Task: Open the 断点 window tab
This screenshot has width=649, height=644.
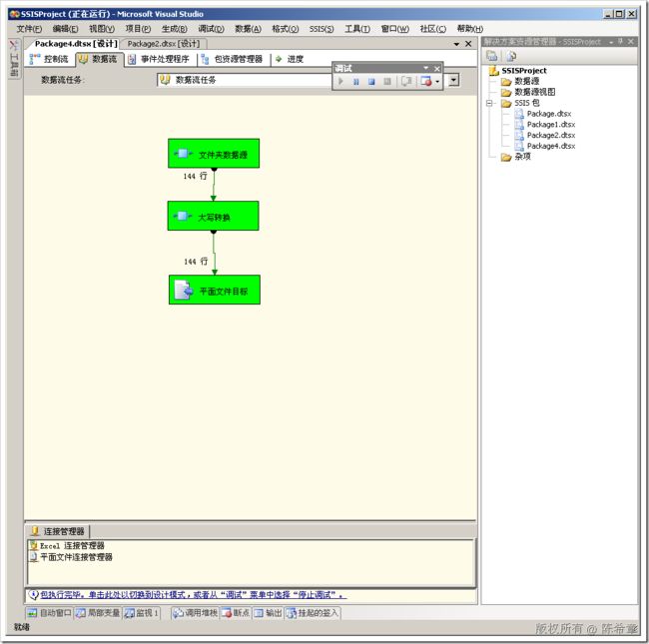Action: 236,612
